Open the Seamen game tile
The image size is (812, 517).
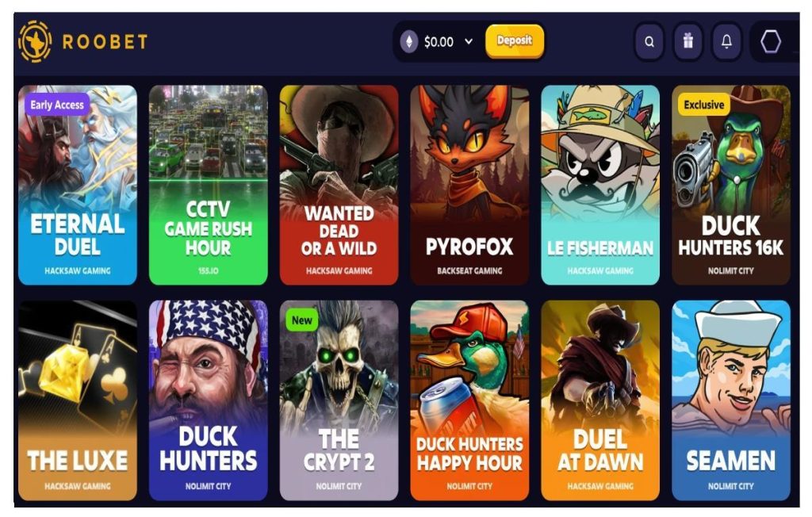pyautogui.click(x=731, y=400)
